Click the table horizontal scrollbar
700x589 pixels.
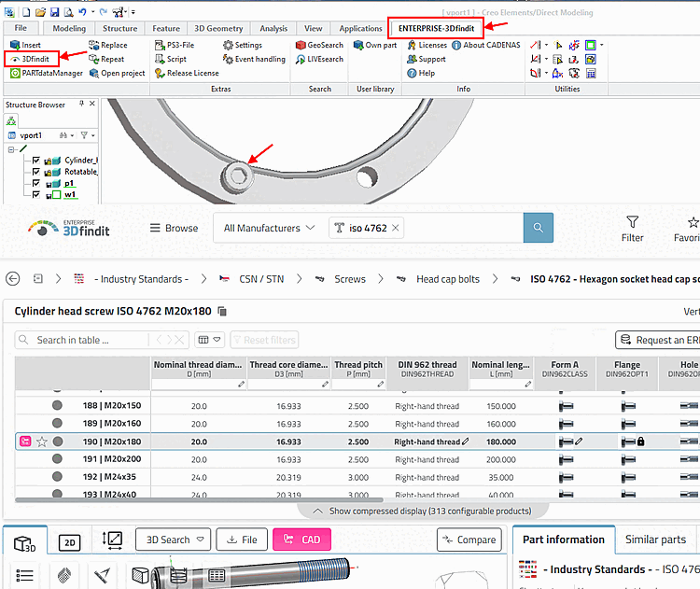[199, 499]
